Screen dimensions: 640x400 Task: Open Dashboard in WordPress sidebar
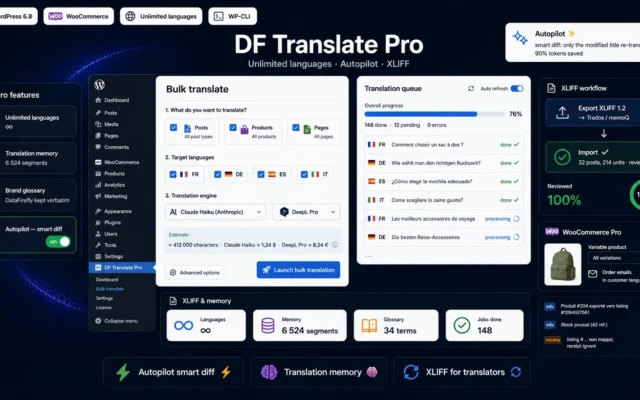click(x=112, y=100)
